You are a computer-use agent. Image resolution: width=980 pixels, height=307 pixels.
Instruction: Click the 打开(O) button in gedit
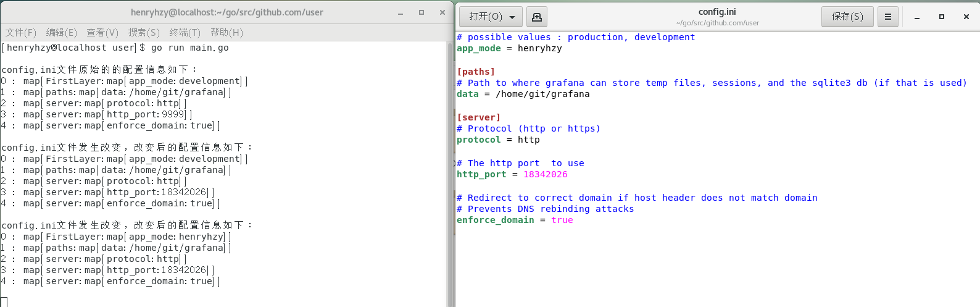tap(491, 17)
